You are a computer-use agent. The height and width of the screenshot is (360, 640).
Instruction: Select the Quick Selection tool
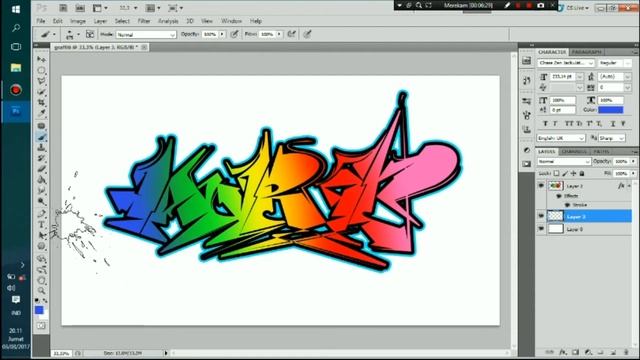pos(41,92)
